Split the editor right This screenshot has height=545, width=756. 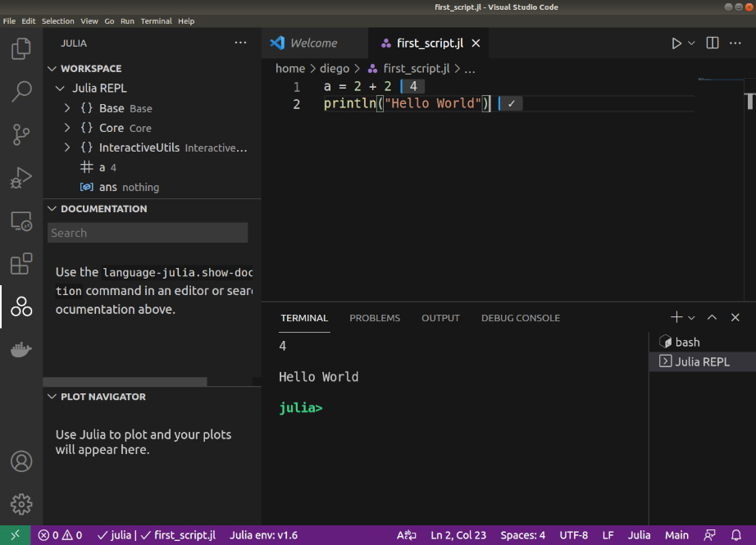click(712, 43)
